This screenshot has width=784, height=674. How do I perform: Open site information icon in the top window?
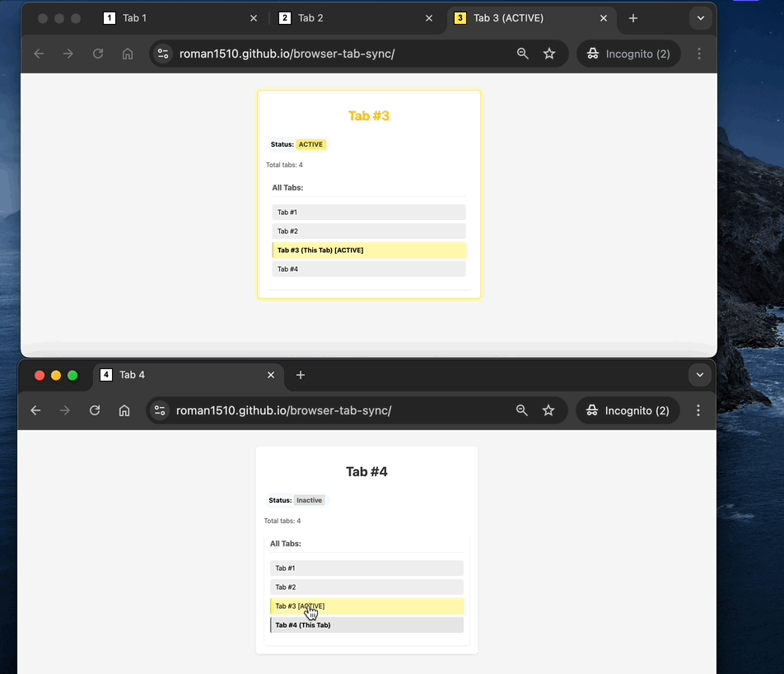(163, 54)
